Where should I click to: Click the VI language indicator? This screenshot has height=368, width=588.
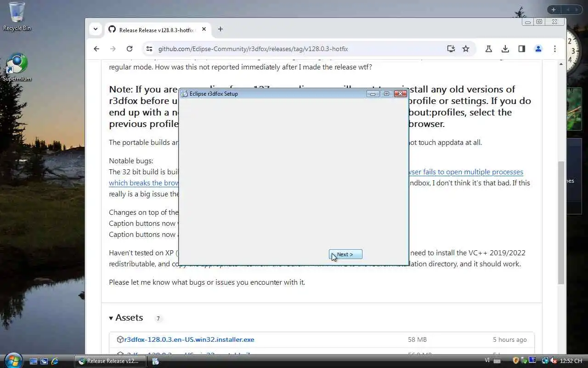(487, 361)
